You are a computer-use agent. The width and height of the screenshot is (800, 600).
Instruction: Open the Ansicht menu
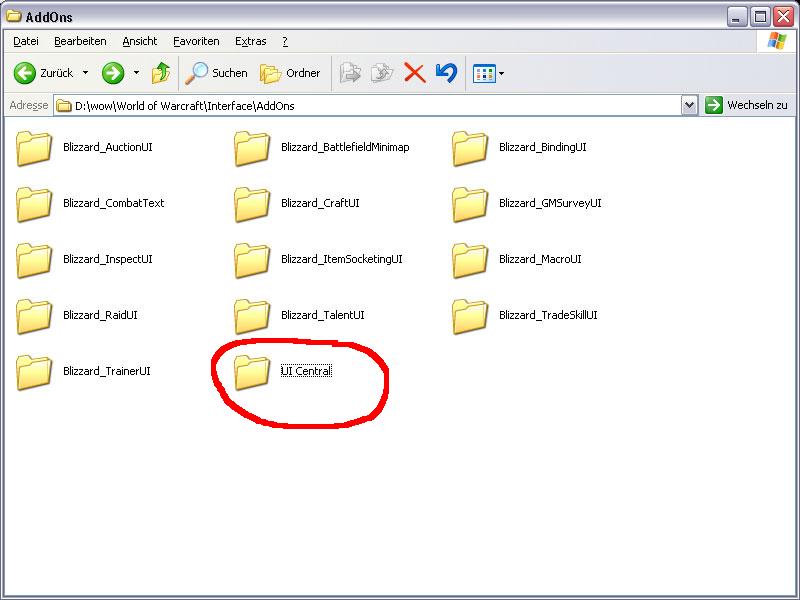(140, 41)
